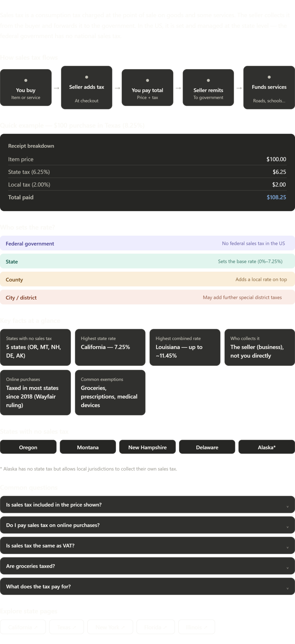
Task: Expand 'Do I pay sales tax on online purchases?'
Action: [x=147, y=525]
